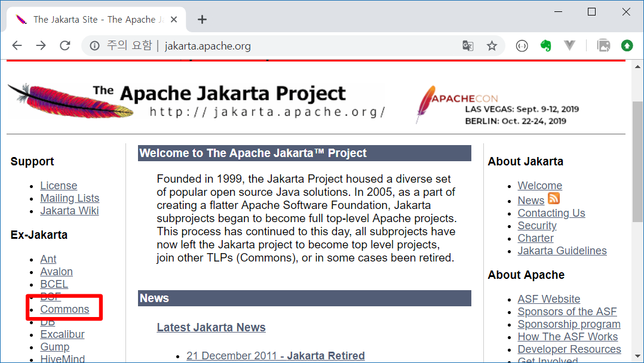Image resolution: width=644 pixels, height=363 pixels.
Task: Open Latest Jakarta News heading link
Action: (x=211, y=327)
